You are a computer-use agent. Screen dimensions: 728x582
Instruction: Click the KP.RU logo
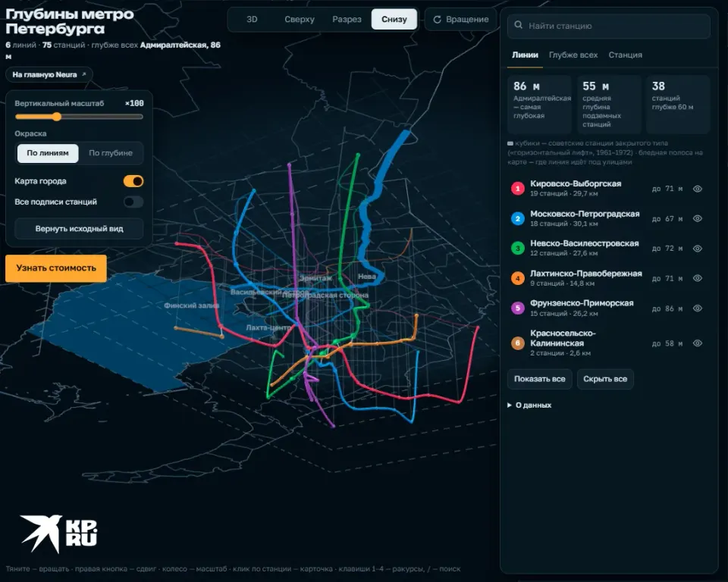(59, 534)
